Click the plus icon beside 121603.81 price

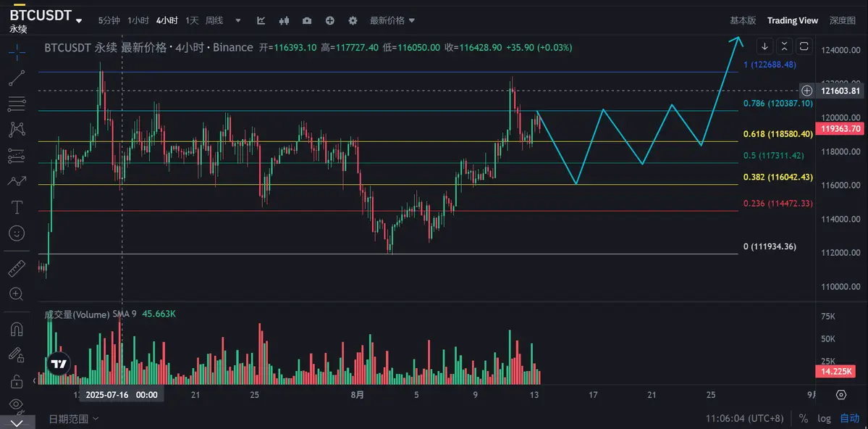(807, 91)
